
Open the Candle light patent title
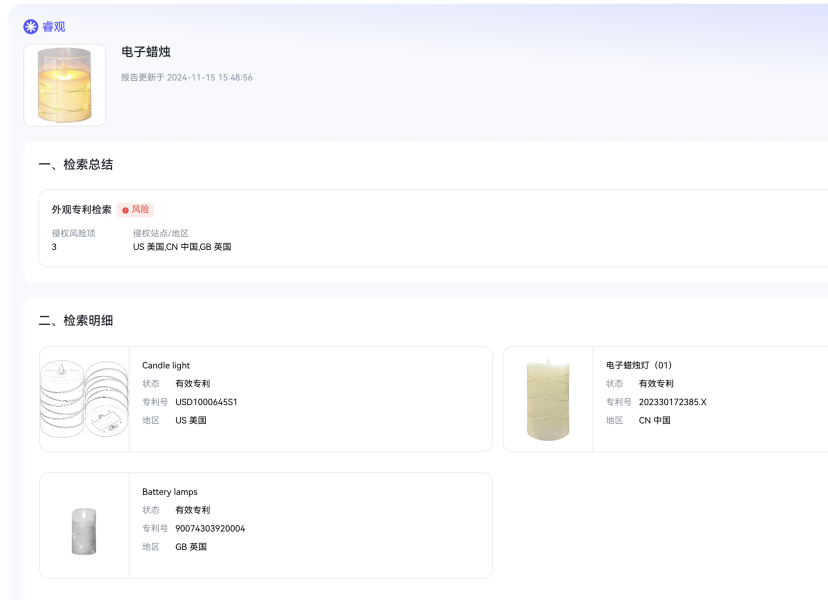tap(166, 365)
